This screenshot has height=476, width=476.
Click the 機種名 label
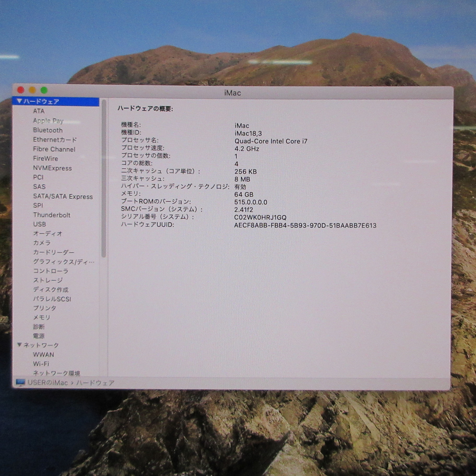coord(131,125)
